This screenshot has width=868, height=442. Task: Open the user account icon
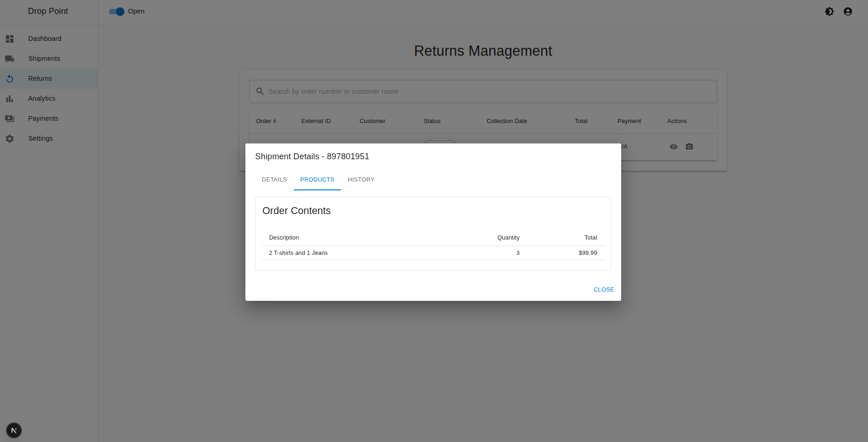[848, 11]
